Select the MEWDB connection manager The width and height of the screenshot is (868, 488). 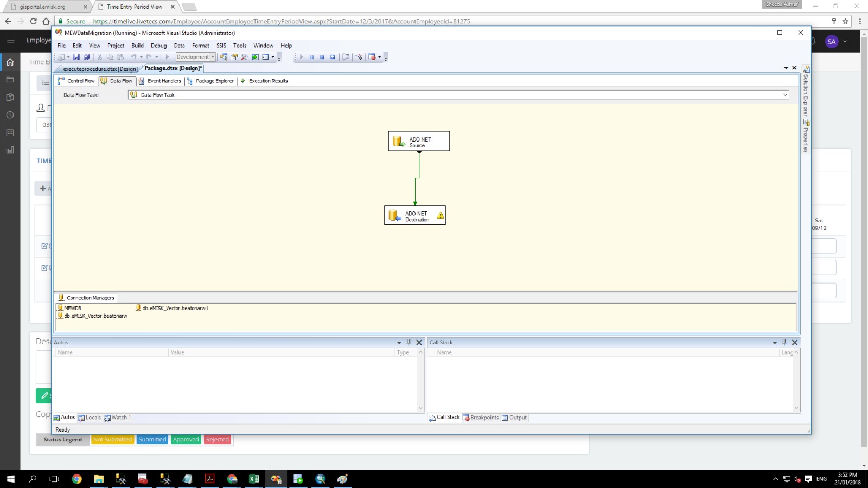click(69, 308)
